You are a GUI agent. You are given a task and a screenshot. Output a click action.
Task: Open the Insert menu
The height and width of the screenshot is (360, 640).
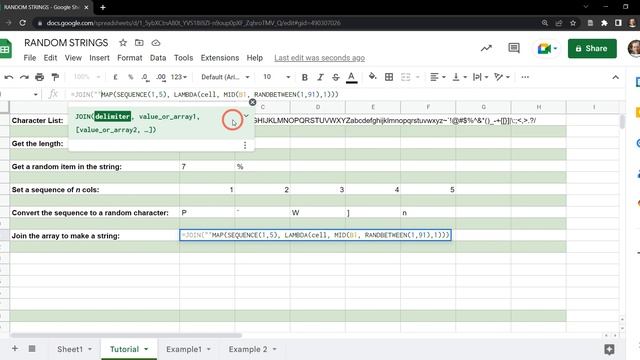(99, 58)
